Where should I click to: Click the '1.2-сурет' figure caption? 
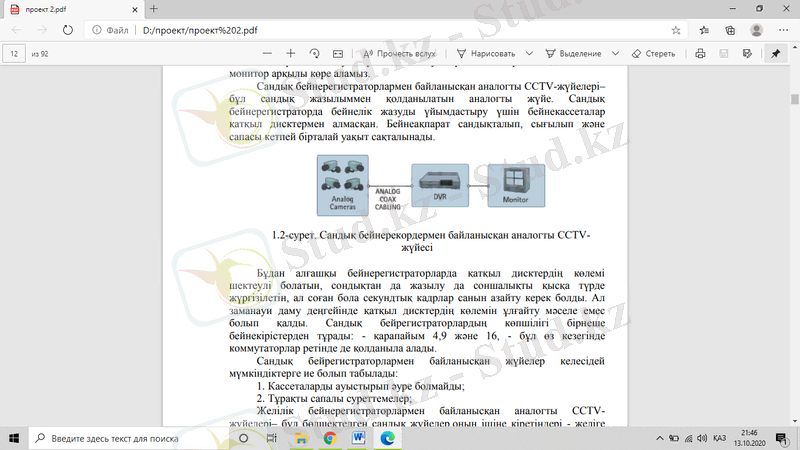[x=431, y=241]
